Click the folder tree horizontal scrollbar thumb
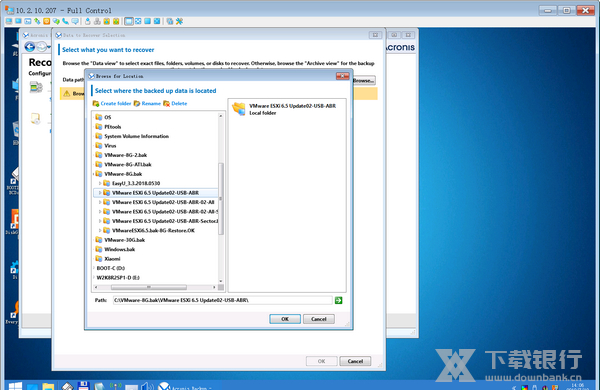 pos(148,287)
